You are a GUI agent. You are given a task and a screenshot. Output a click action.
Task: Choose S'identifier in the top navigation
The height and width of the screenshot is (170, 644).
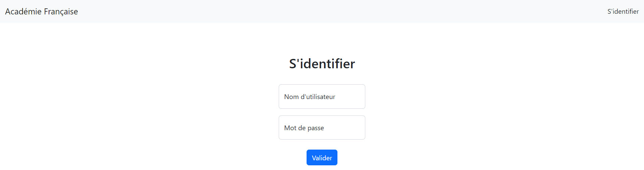coord(623,11)
